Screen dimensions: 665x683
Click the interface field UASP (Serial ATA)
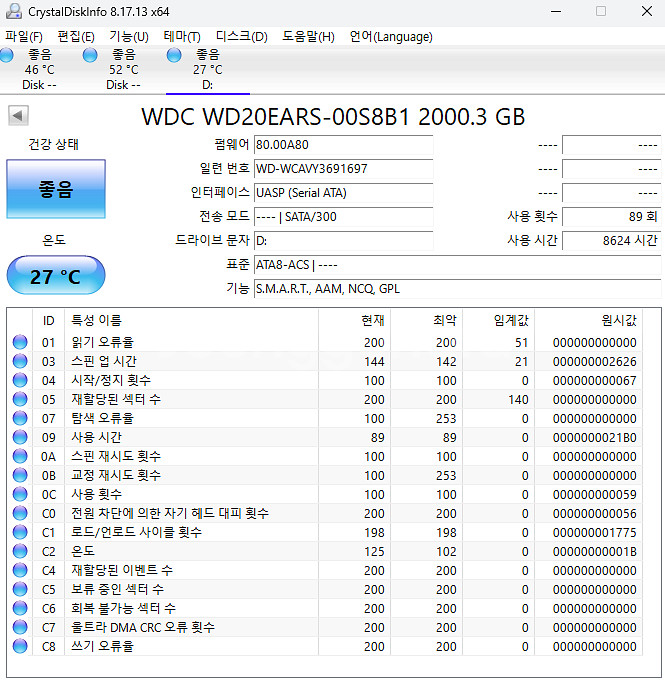(x=343, y=193)
